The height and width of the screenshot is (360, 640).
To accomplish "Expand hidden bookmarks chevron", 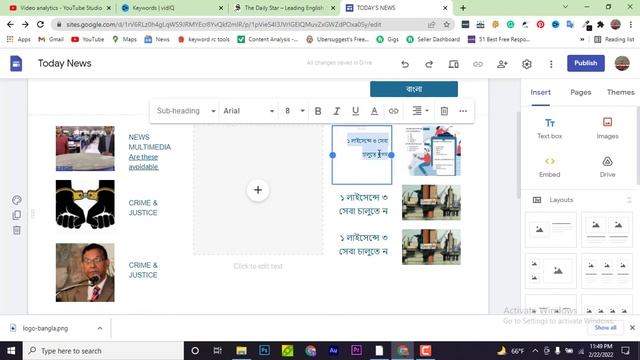I will pos(582,40).
